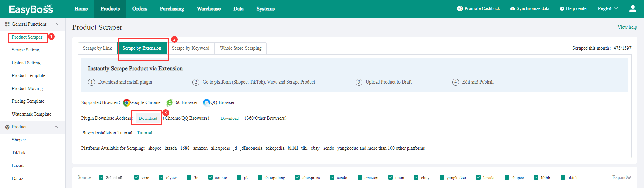
Task: Uncheck the sendo source checkbox
Action: click(x=332, y=178)
